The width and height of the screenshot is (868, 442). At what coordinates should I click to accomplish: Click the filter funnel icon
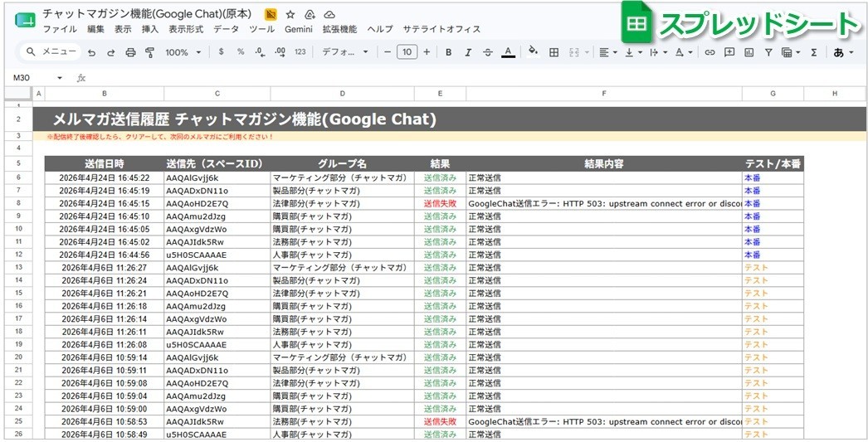pos(768,52)
